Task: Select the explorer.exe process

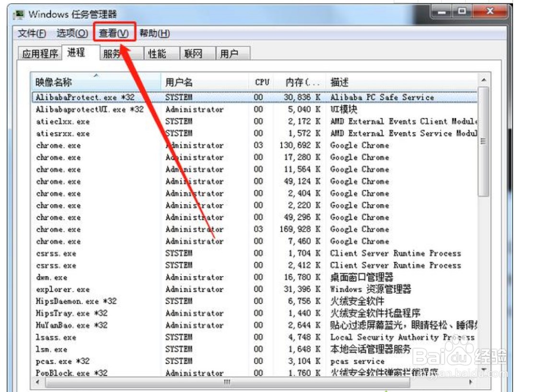Action: tap(255, 289)
